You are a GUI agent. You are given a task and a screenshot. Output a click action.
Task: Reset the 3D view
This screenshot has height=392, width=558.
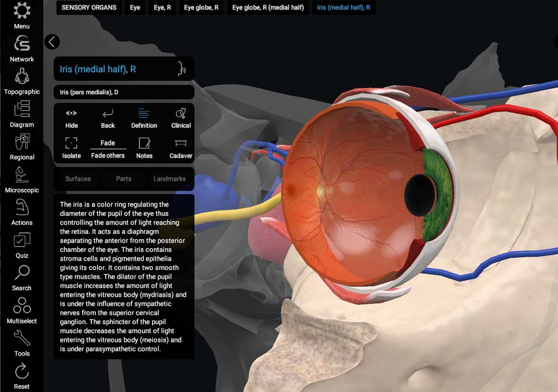pos(22,373)
